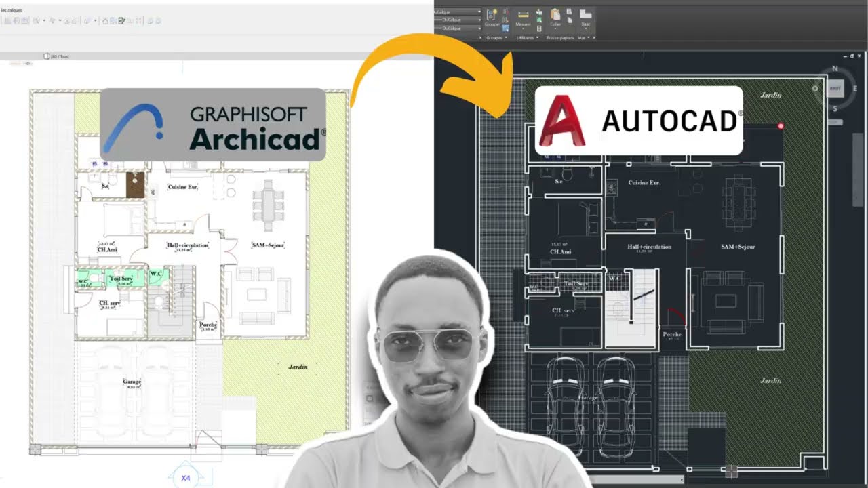
Task: Click the darkest edit icon in Archicad toolbar
Action: (x=121, y=21)
